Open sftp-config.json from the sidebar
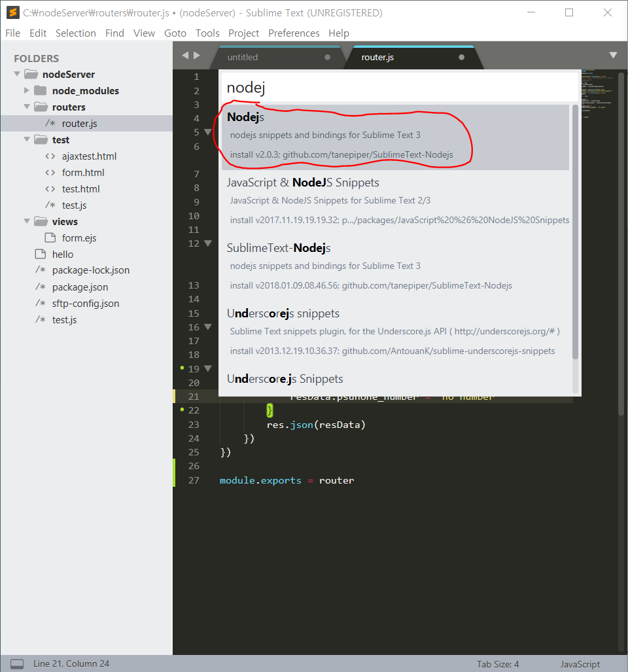This screenshot has width=628, height=672. (86, 303)
